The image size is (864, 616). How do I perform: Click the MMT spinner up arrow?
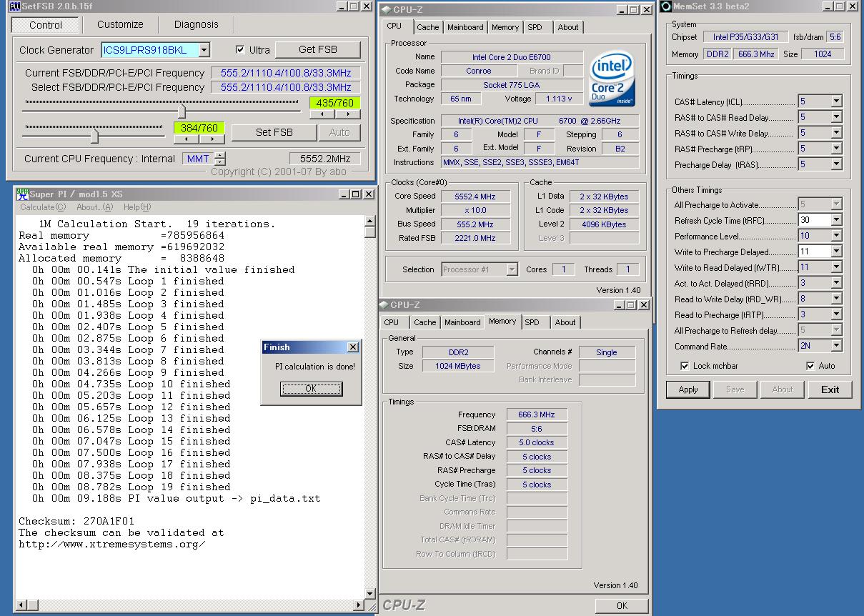click(220, 155)
